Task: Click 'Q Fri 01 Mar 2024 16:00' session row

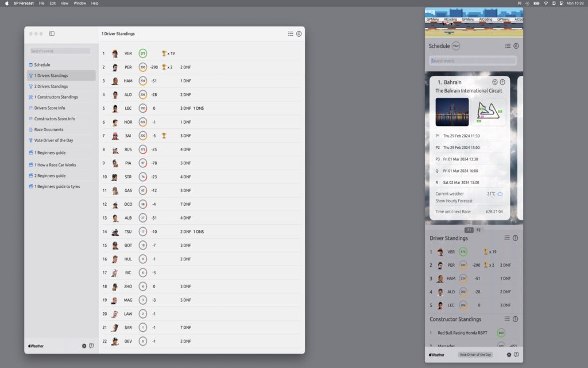Action: (x=469, y=171)
